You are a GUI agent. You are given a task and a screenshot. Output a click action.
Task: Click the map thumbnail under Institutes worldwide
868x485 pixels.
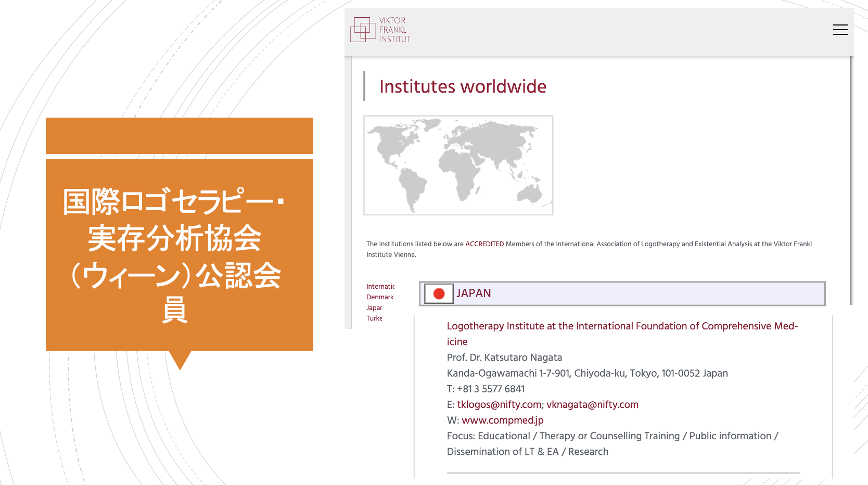(x=458, y=165)
